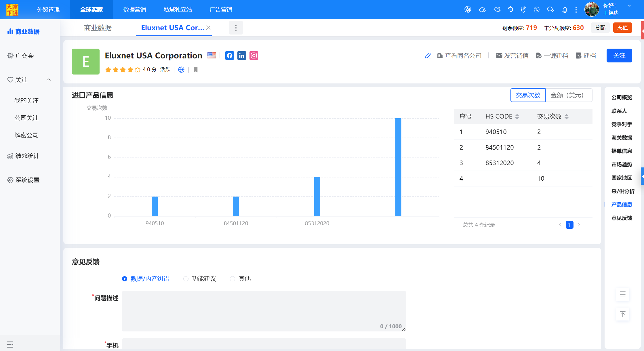This screenshot has width=644, height=351.
Task: Click 查看同名公司 link
Action: tap(459, 56)
